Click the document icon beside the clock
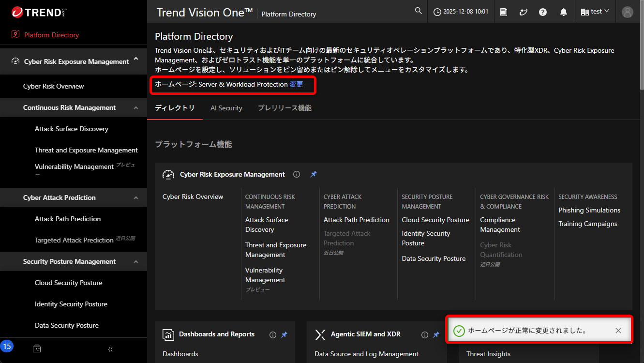 click(x=504, y=12)
